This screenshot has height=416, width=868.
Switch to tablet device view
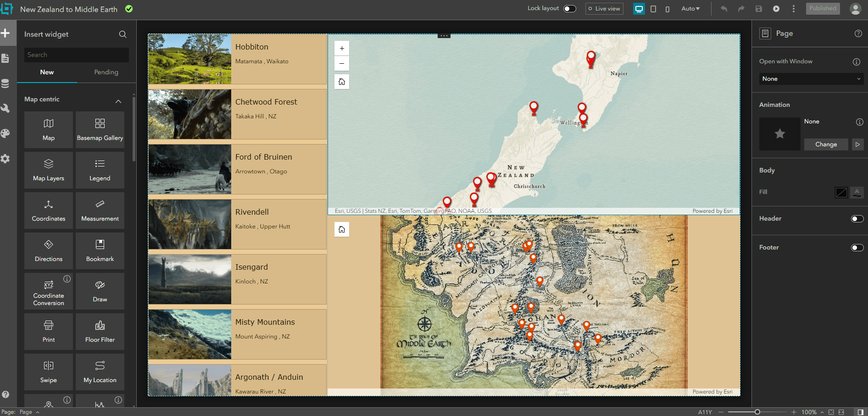(x=653, y=9)
